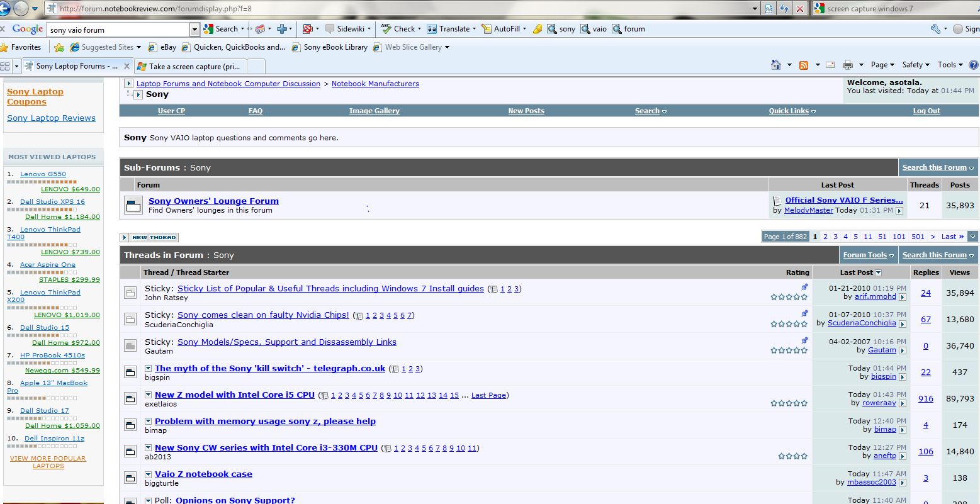The image size is (980, 504).
Task: Click the Refresh page icon
Action: (784, 9)
